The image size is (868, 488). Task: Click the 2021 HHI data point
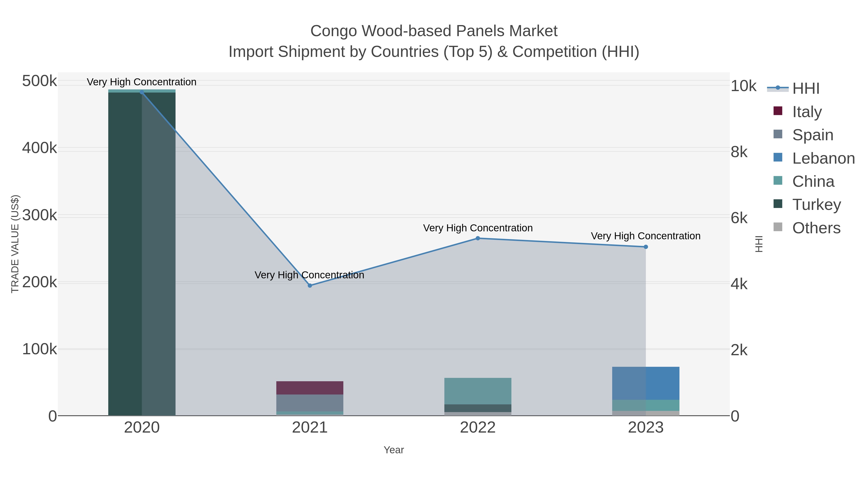(310, 286)
